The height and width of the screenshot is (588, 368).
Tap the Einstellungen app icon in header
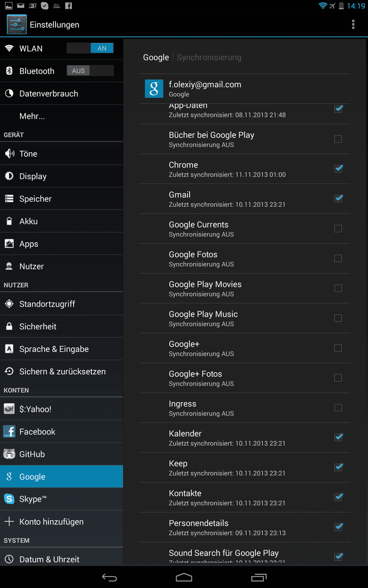pos(16,24)
